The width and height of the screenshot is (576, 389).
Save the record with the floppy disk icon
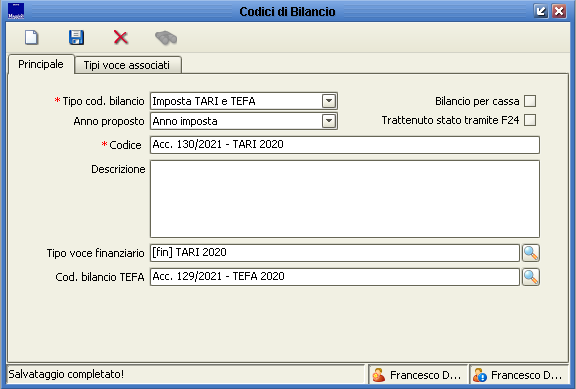[76, 37]
